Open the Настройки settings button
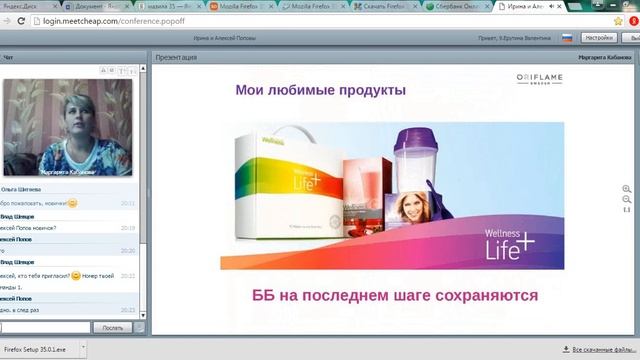 pyautogui.click(x=599, y=38)
